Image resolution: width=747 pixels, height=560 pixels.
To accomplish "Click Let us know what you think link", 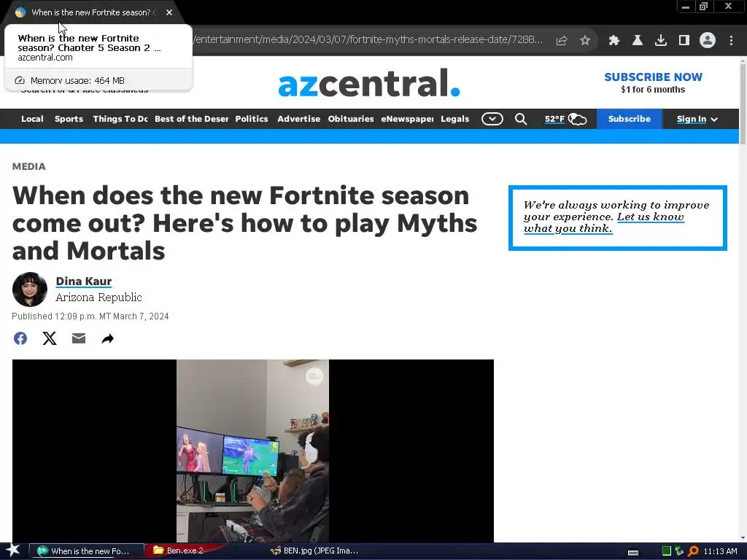I will tap(603, 223).
